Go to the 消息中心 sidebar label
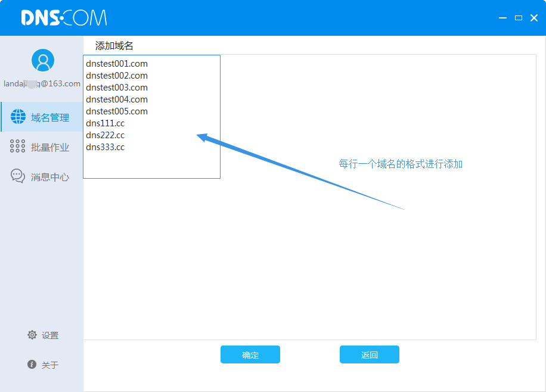The height and width of the screenshot is (392, 546). pyautogui.click(x=50, y=177)
